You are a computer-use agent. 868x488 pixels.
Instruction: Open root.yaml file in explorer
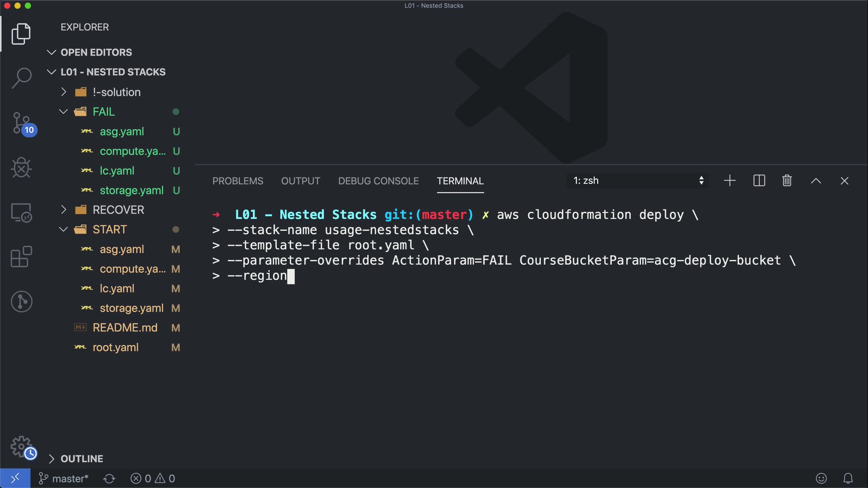(x=115, y=347)
